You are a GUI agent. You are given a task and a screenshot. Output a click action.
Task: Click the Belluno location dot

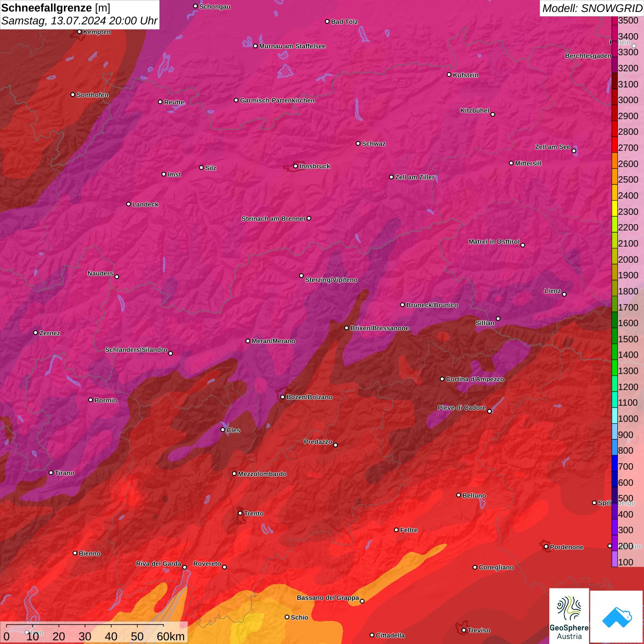[x=458, y=495]
